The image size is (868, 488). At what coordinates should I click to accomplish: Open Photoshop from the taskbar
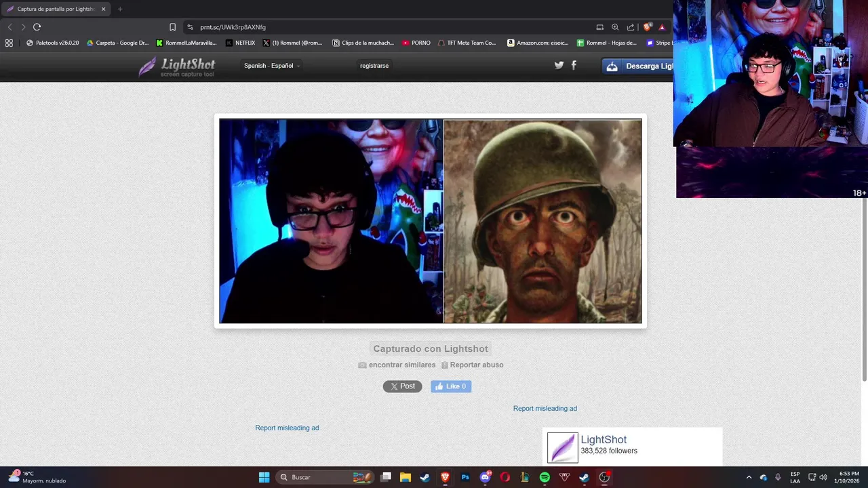tap(465, 477)
